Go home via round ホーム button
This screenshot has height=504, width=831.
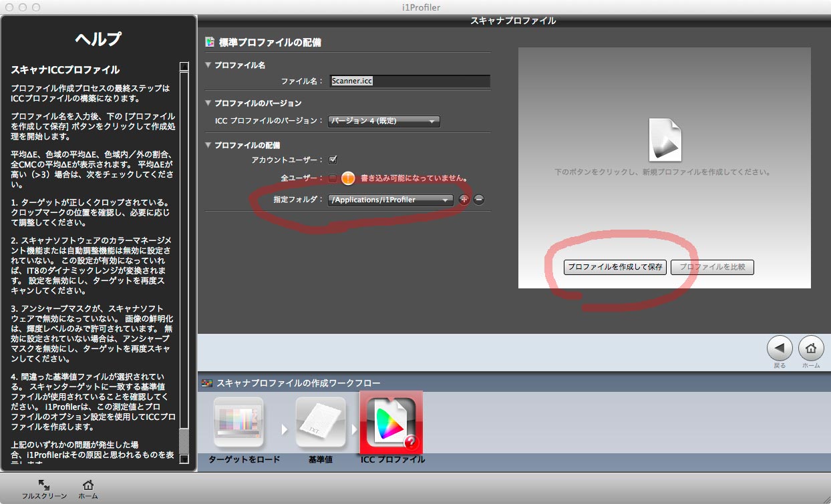[x=811, y=348]
